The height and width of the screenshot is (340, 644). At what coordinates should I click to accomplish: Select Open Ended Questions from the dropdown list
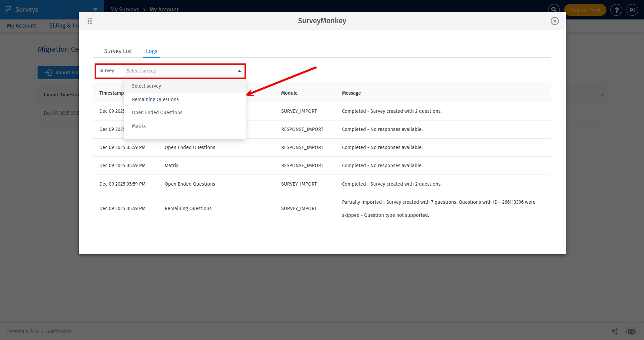[157, 112]
